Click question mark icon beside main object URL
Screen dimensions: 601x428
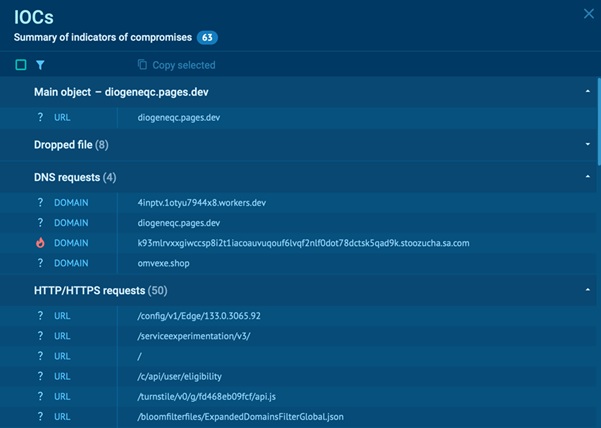coord(40,117)
